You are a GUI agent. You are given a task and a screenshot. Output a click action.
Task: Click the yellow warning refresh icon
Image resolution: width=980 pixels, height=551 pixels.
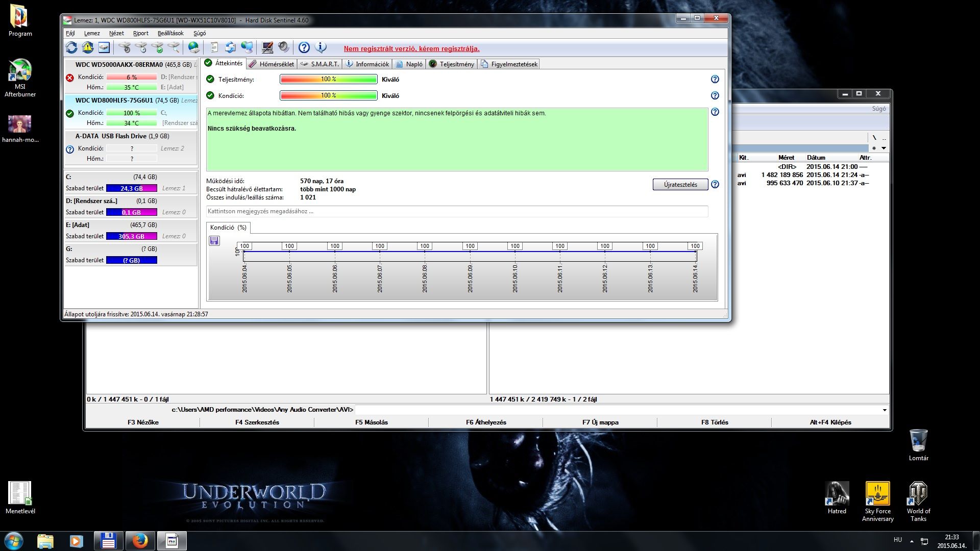[88, 47]
